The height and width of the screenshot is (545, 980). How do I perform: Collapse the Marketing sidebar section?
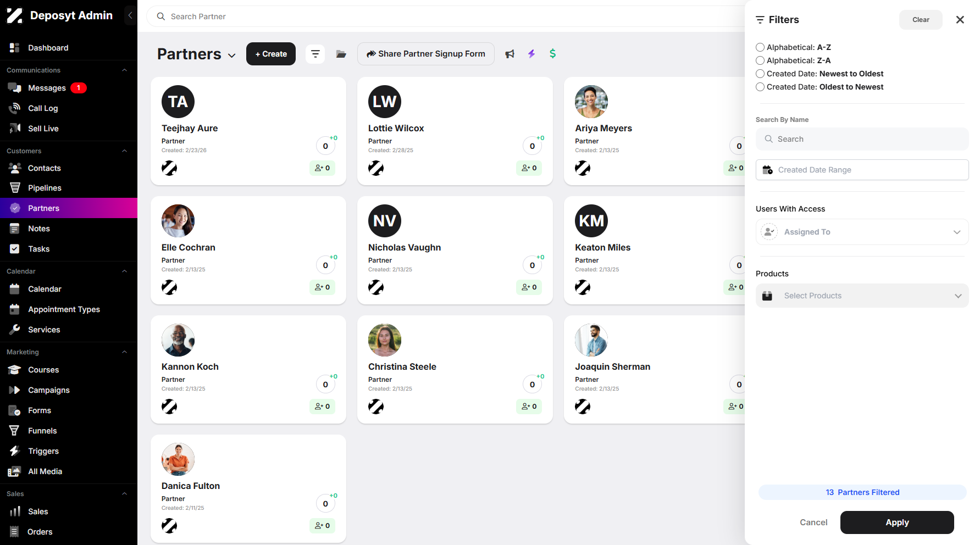[x=124, y=352]
